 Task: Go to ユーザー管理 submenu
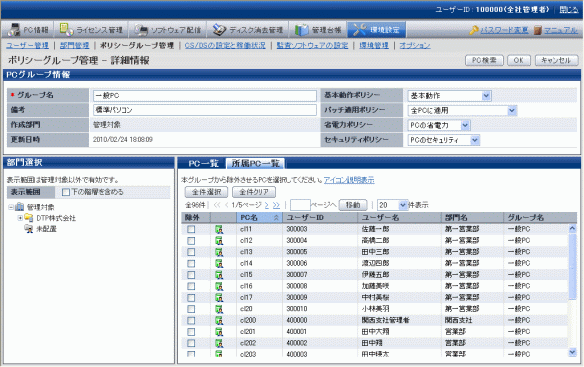28,45
